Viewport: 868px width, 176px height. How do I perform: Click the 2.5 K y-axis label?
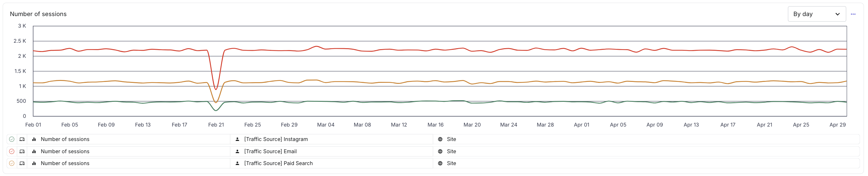click(20, 41)
